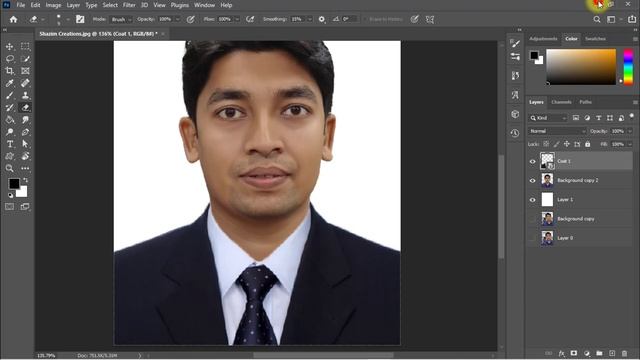Show the Layer 0 layer
This screenshot has width=640, height=360.
coord(532,238)
